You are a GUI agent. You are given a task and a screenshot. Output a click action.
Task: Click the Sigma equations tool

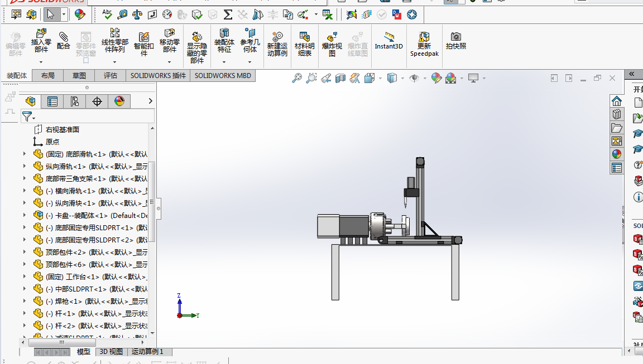[228, 14]
